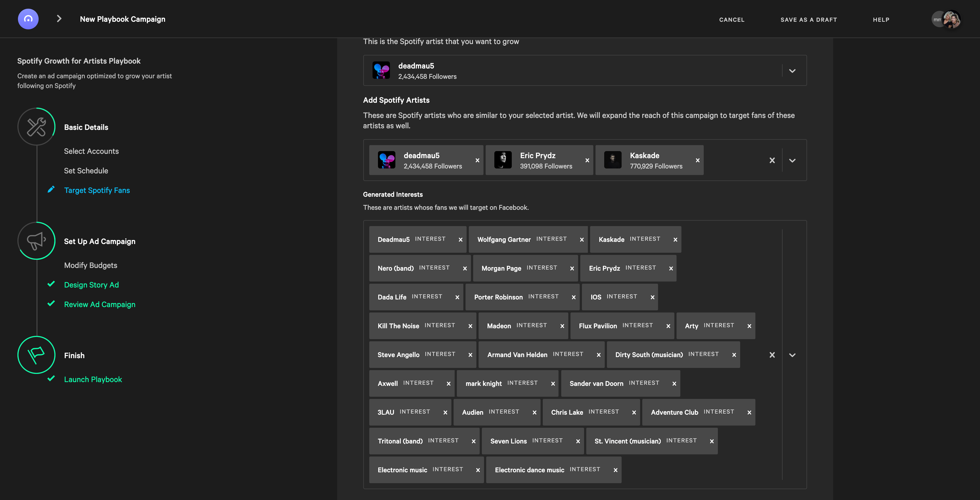Click the breadcrumb chevron beside New Playbook Campaign
Viewport: 980px width, 500px height.
point(59,19)
